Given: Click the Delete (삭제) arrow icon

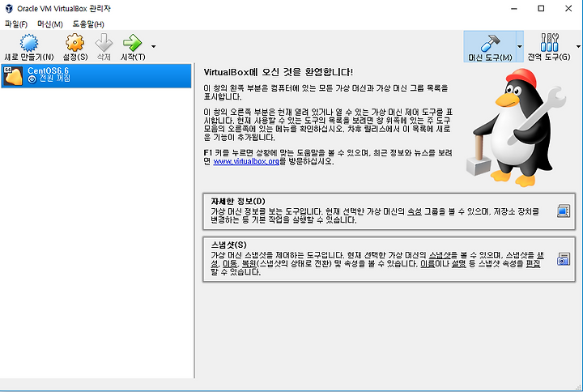Looking at the screenshot, I should pos(104,42).
